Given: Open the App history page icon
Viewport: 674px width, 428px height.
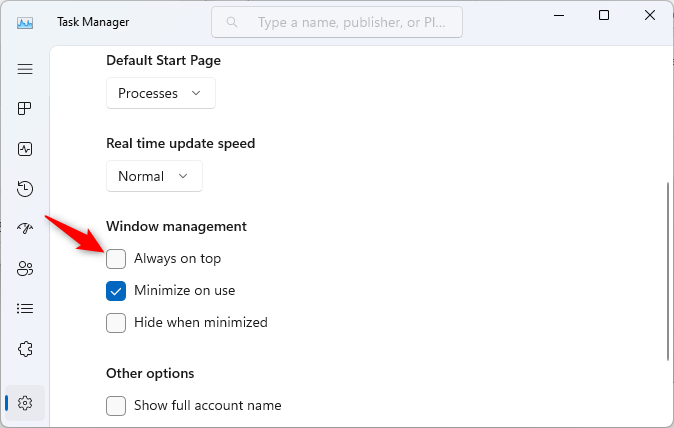Looking at the screenshot, I should (x=25, y=189).
